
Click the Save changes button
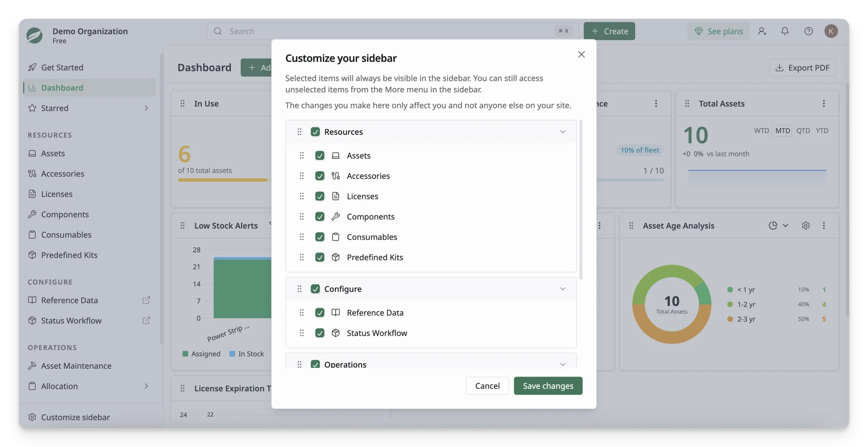548,386
